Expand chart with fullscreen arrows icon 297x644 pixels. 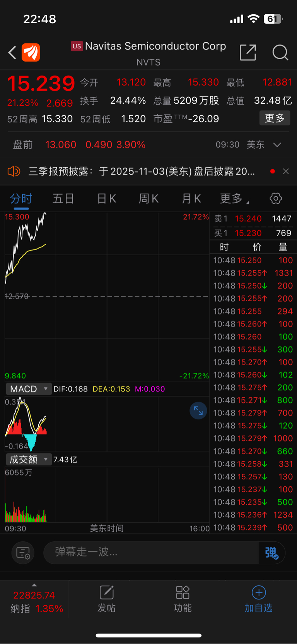coord(198,410)
